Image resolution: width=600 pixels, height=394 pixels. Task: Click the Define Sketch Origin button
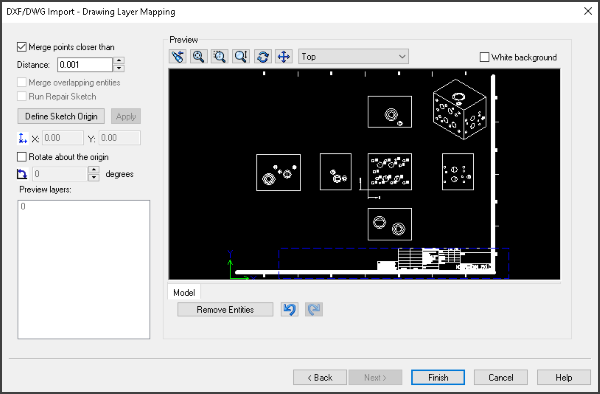click(x=61, y=116)
